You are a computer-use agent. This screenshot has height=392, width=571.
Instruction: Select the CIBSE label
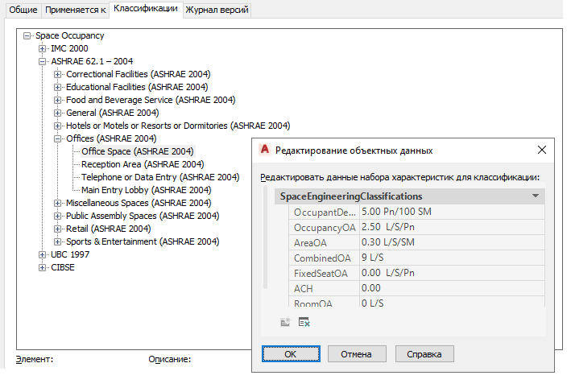tap(63, 267)
